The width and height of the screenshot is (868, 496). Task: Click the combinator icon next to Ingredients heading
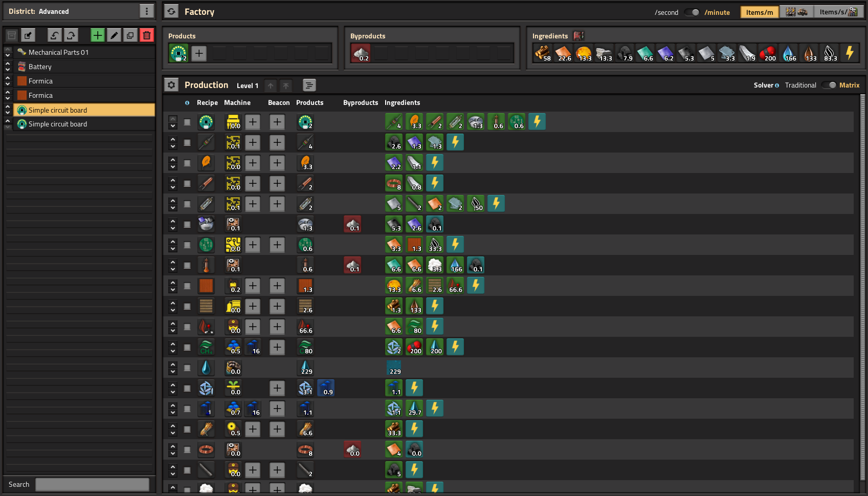(x=578, y=36)
